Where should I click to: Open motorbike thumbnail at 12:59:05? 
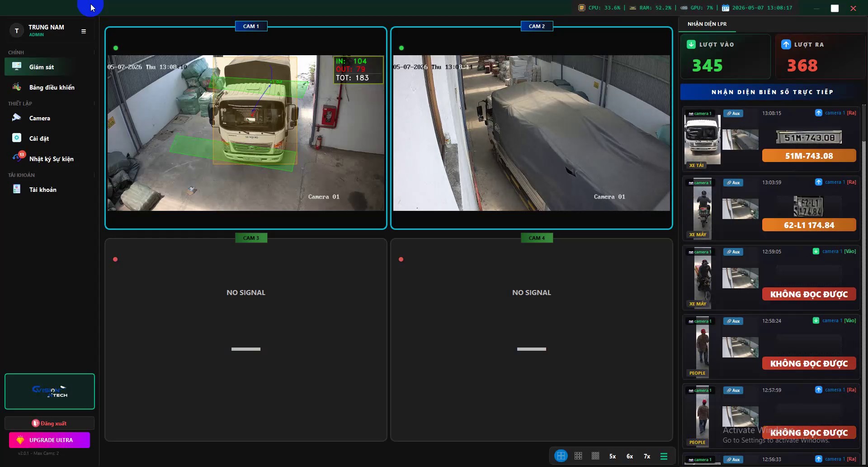click(703, 278)
